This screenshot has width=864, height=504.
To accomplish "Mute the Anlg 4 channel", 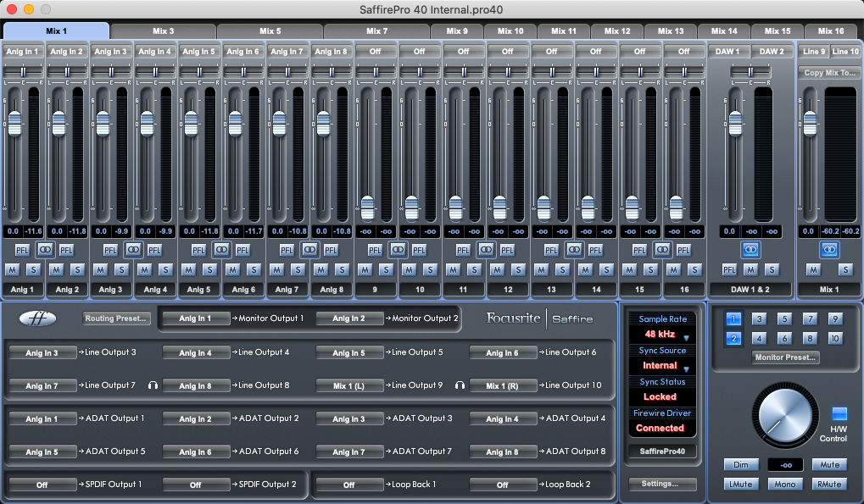I will click(144, 269).
